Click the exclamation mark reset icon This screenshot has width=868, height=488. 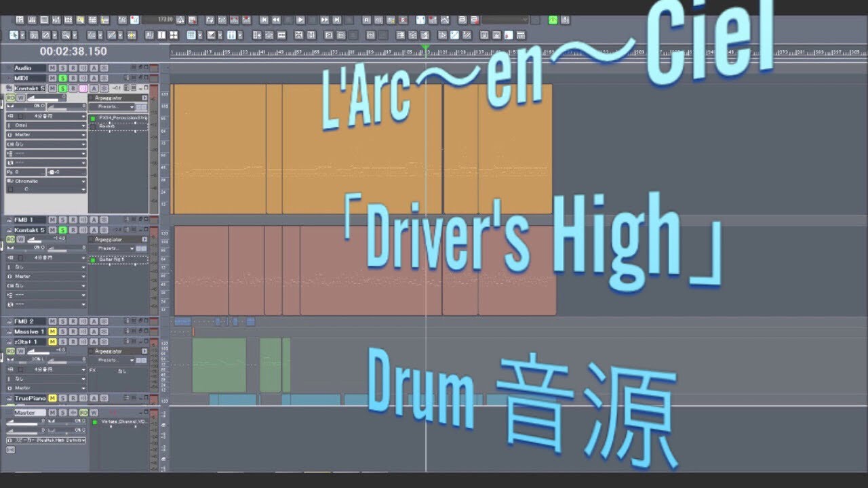(566, 20)
